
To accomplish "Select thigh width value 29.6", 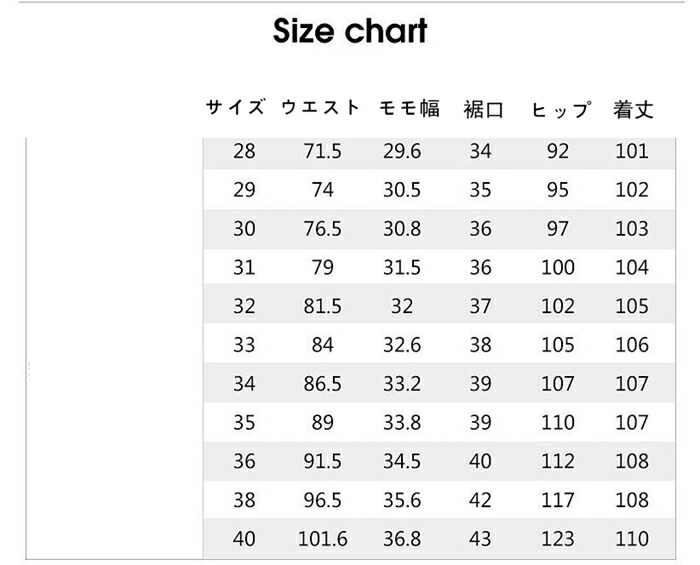I will click(x=402, y=152).
